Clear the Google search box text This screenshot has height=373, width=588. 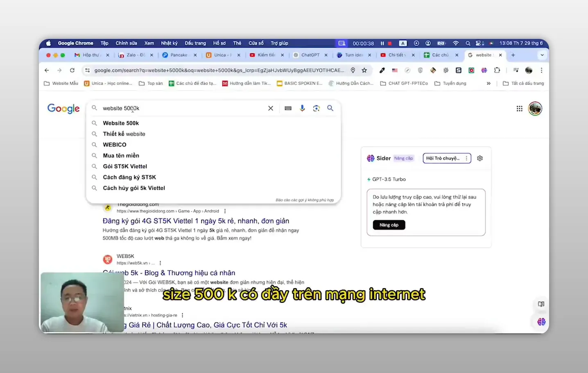pos(271,108)
